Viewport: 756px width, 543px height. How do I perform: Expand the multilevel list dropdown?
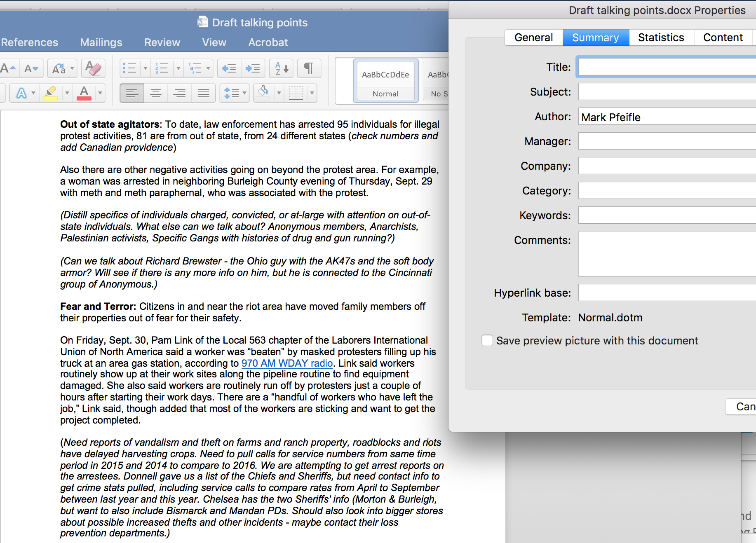point(208,68)
